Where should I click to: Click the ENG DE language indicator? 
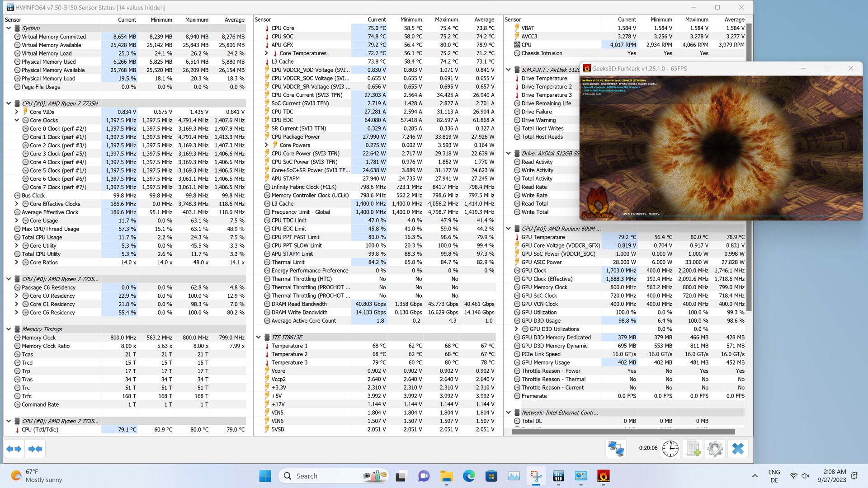coord(774,476)
